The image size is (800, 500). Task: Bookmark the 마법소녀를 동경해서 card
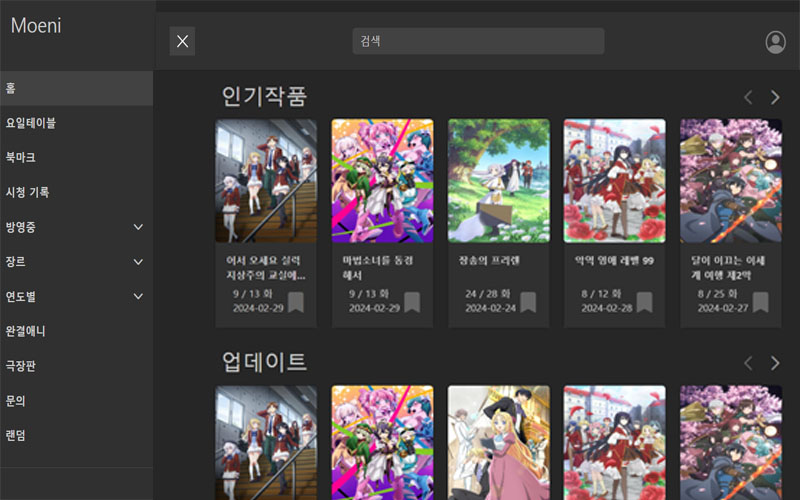coord(412,302)
